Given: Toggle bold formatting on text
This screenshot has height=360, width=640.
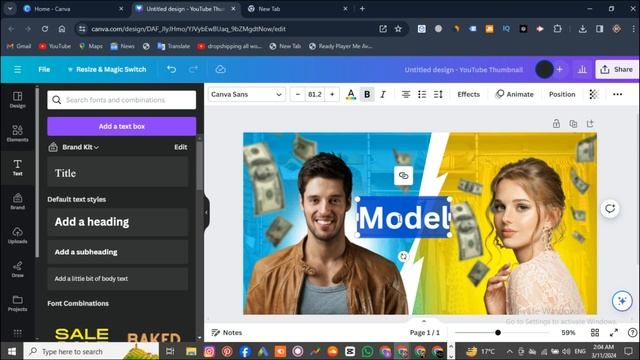Looking at the screenshot, I should click(x=367, y=94).
